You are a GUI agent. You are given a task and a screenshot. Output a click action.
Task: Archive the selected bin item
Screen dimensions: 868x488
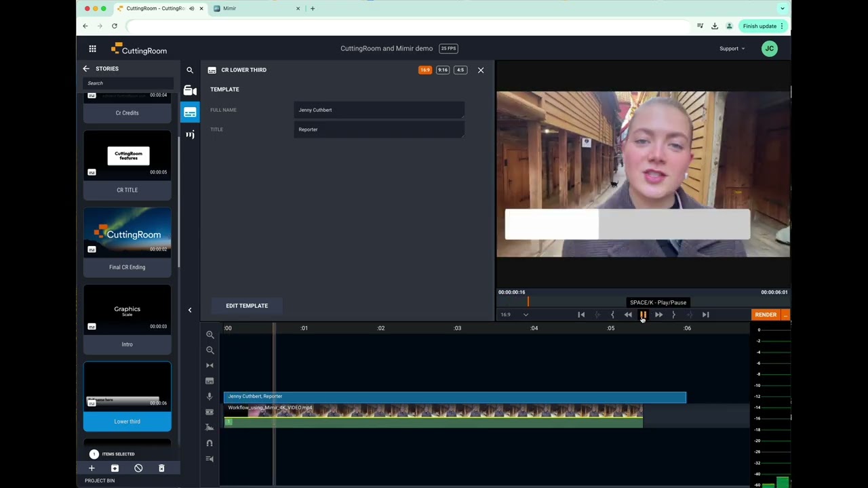pos(115,468)
